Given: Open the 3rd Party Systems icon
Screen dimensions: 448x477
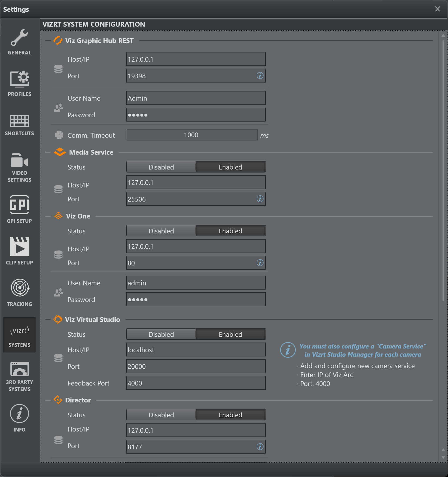Looking at the screenshot, I should point(19,369).
